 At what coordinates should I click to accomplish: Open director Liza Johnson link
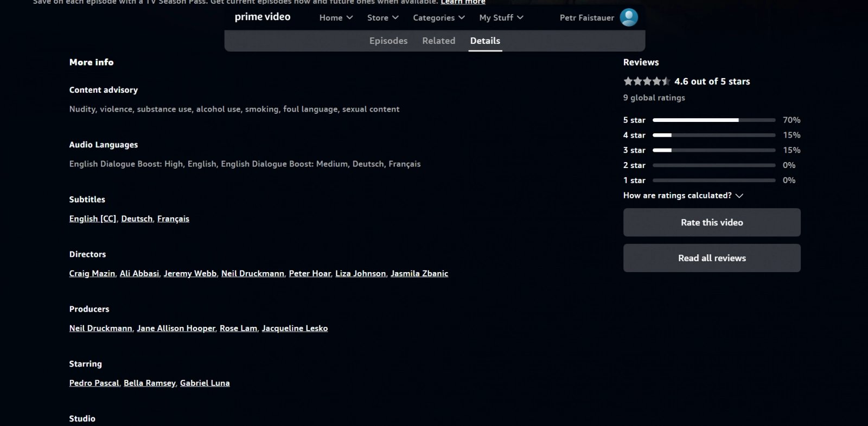pos(361,274)
